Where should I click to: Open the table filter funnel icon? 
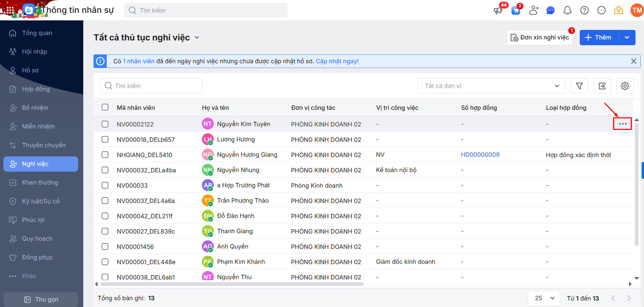579,86
